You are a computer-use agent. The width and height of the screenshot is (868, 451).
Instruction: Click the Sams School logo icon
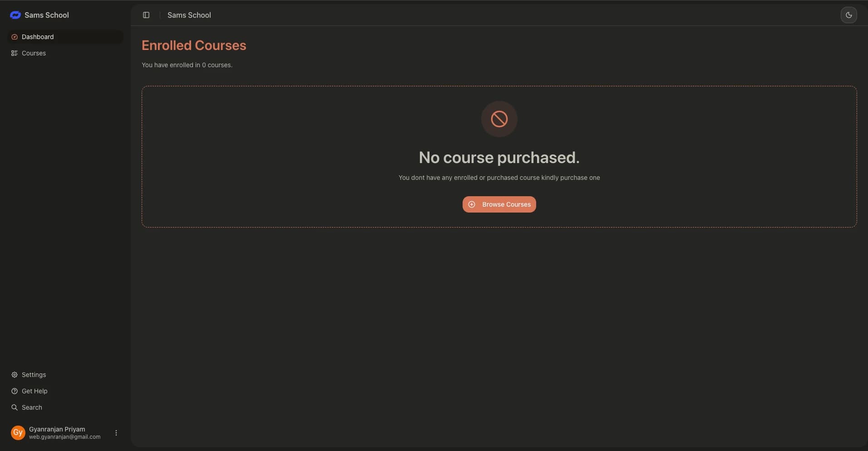click(15, 15)
